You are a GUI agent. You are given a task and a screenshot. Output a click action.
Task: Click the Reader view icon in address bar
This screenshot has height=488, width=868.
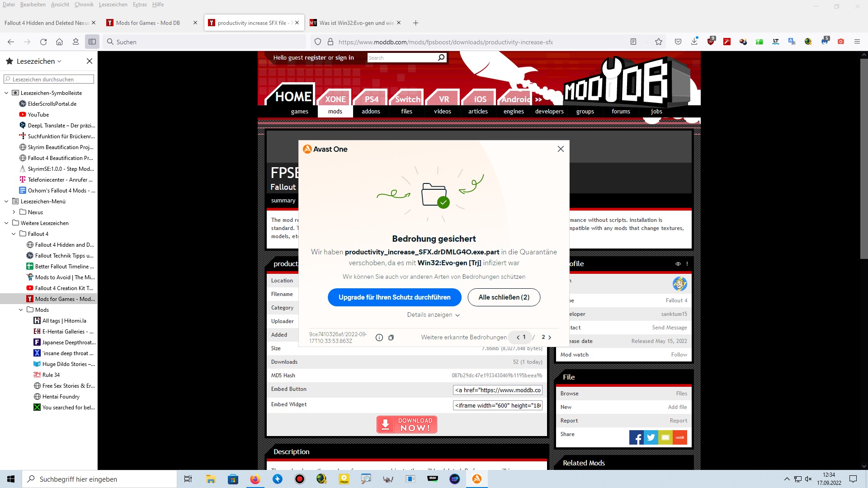pyautogui.click(x=633, y=42)
